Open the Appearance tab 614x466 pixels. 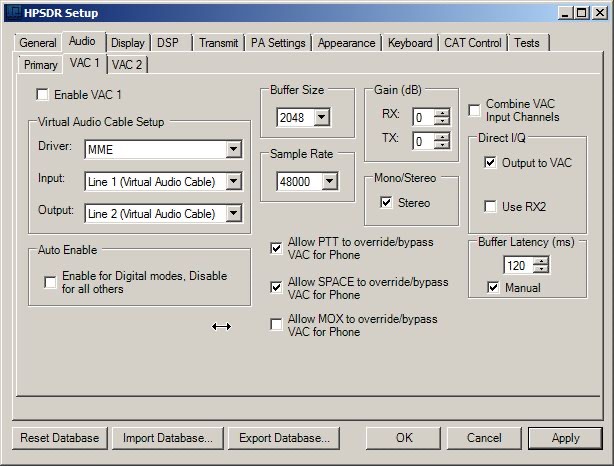tap(347, 43)
